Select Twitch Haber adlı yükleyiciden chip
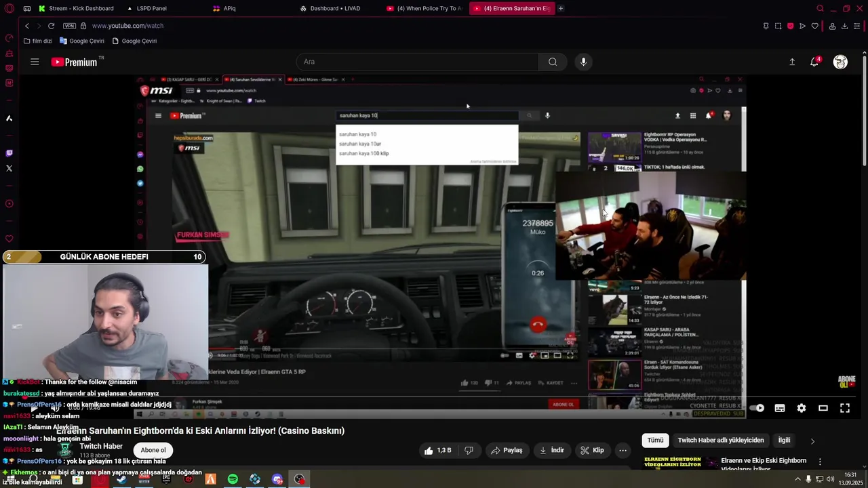This screenshot has width=868, height=488. 721,440
